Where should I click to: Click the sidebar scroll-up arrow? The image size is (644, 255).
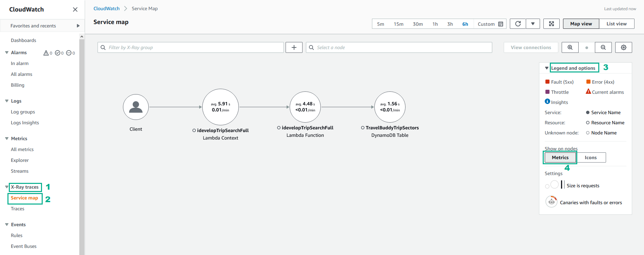[x=82, y=36]
